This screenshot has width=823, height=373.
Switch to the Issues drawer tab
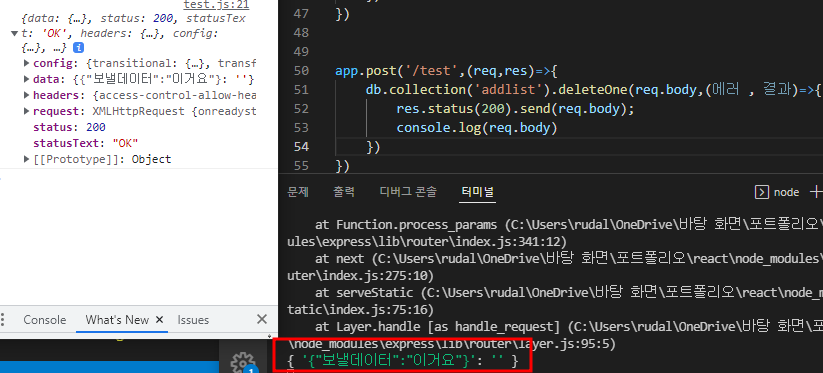tap(193, 319)
